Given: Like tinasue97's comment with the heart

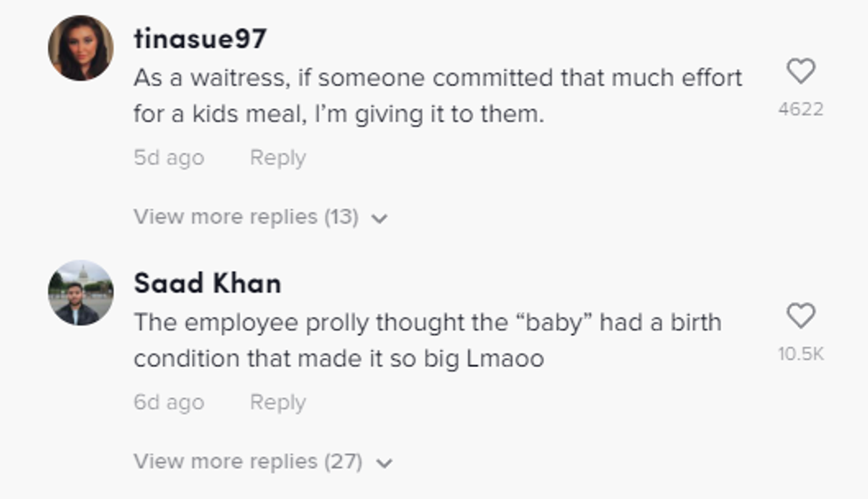Looking at the screenshot, I should [801, 71].
